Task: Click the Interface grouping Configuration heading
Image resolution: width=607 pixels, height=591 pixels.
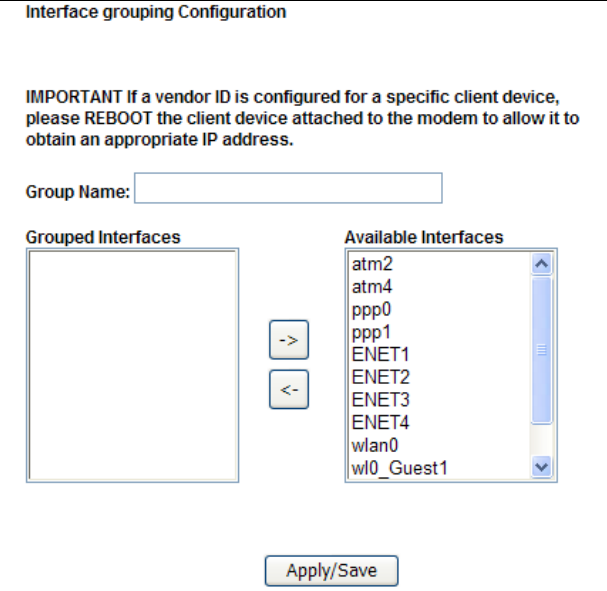Action: point(155,12)
